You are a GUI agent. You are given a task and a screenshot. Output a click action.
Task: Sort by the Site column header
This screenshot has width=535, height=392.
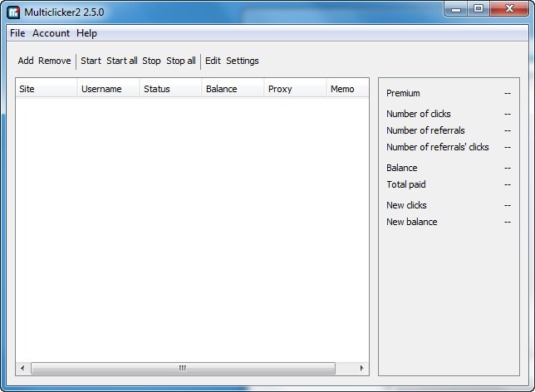click(x=47, y=89)
